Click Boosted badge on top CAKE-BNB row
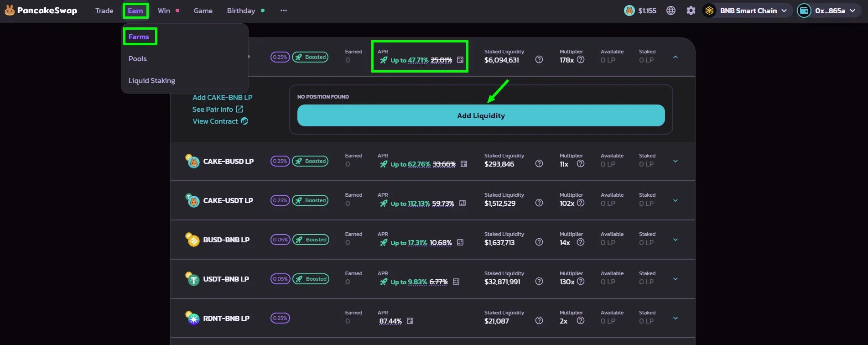The height and width of the screenshot is (345, 868). tap(310, 57)
